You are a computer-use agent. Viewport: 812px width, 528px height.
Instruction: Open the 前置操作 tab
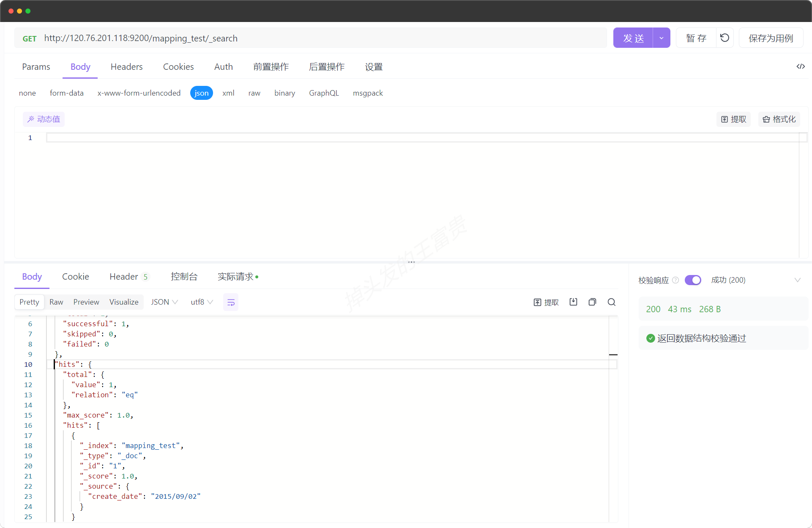point(271,67)
